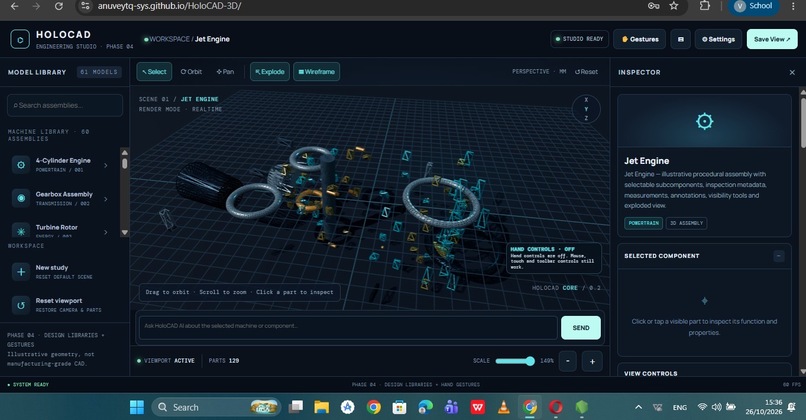Click the Windows taskbar Search box
This screenshot has height=420, width=806.
pyautogui.click(x=216, y=407)
